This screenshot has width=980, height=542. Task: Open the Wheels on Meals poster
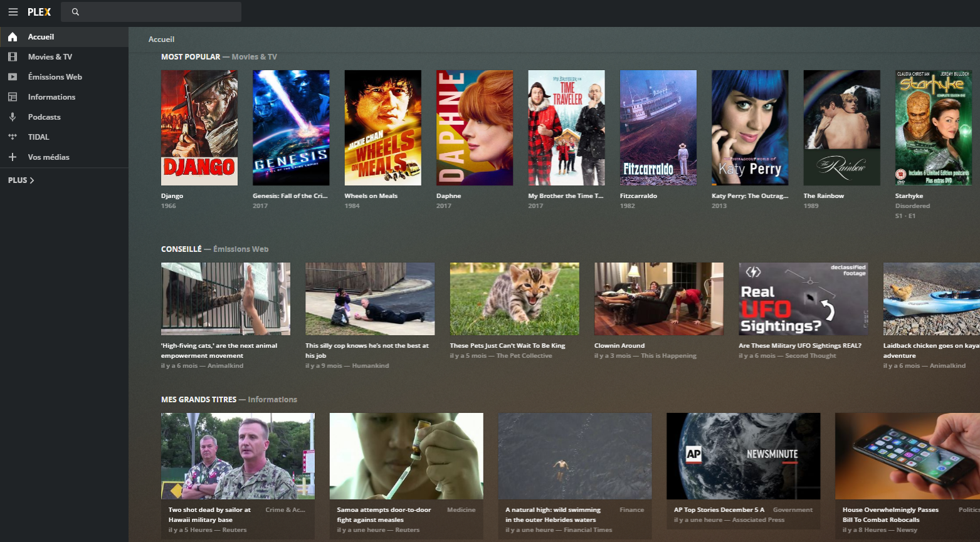coord(382,128)
